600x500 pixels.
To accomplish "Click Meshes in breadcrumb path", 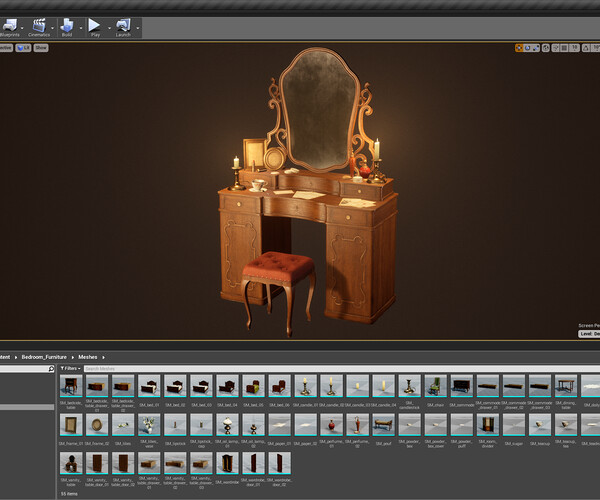I will point(88,357).
